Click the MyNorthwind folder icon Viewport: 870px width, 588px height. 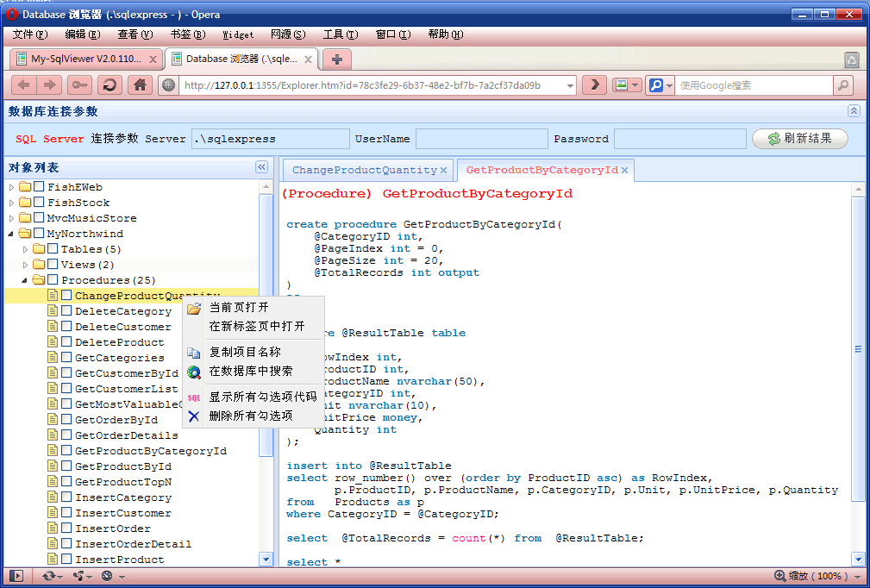click(x=25, y=234)
